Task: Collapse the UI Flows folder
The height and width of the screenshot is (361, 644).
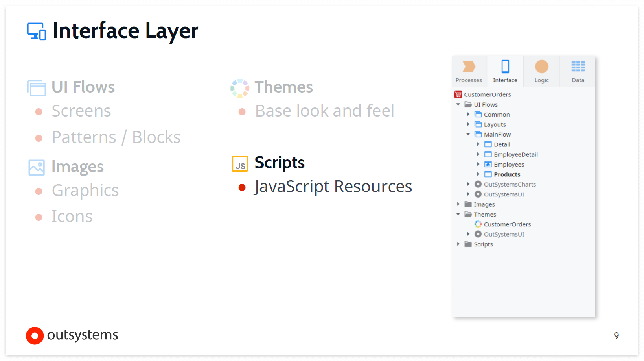Action: pos(458,104)
